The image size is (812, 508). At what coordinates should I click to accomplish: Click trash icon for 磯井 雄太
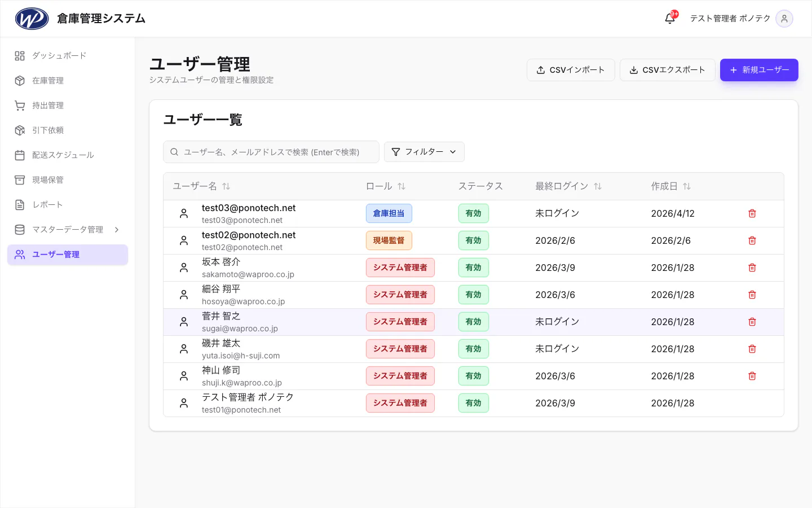(x=752, y=349)
